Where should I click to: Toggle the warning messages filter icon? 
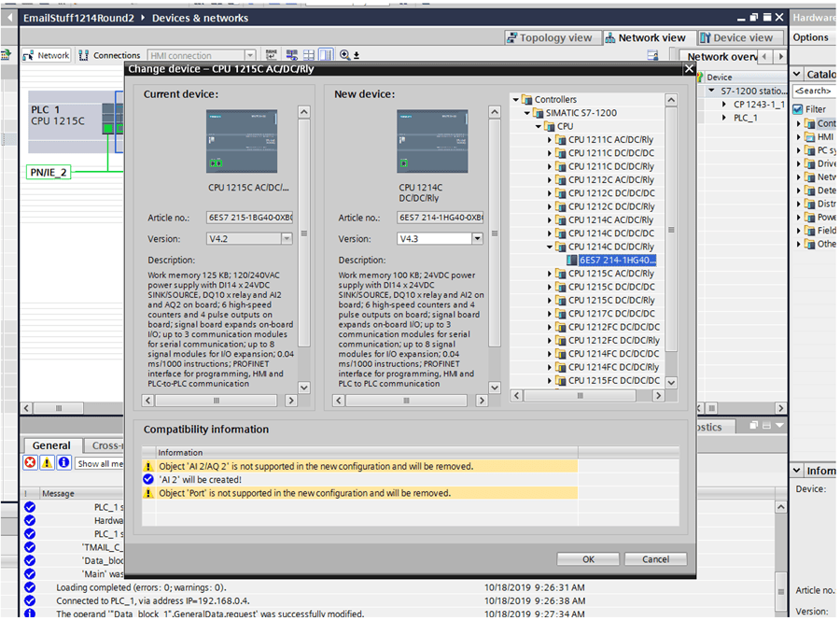coord(48,462)
